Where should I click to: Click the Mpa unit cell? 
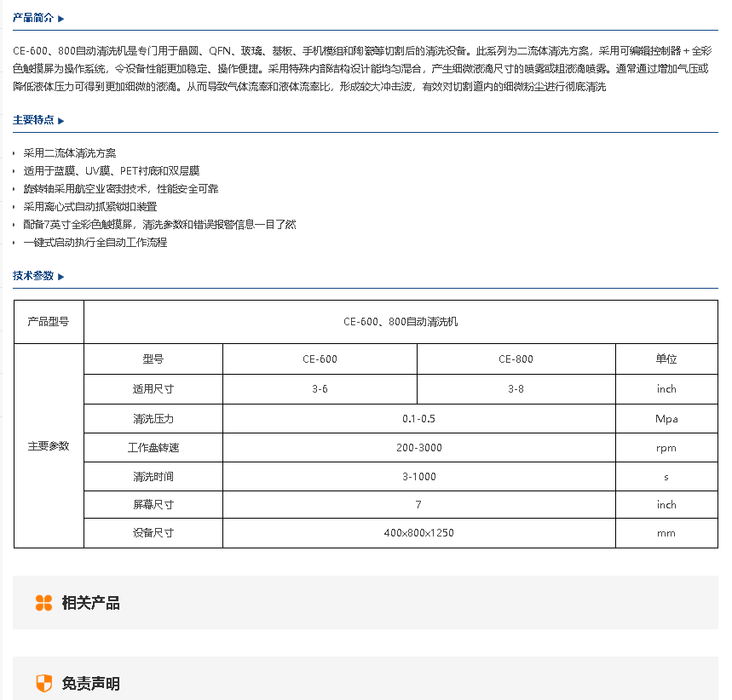click(666, 419)
